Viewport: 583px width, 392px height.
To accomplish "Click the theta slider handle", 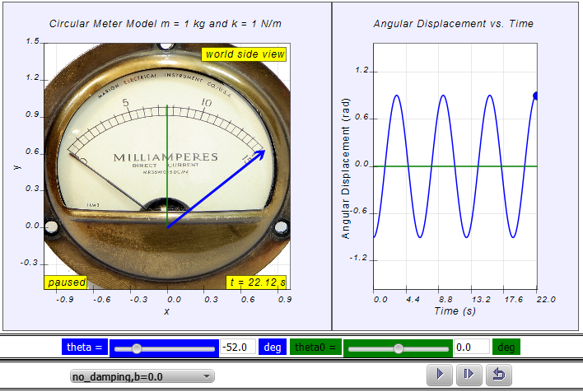I will tap(137, 348).
